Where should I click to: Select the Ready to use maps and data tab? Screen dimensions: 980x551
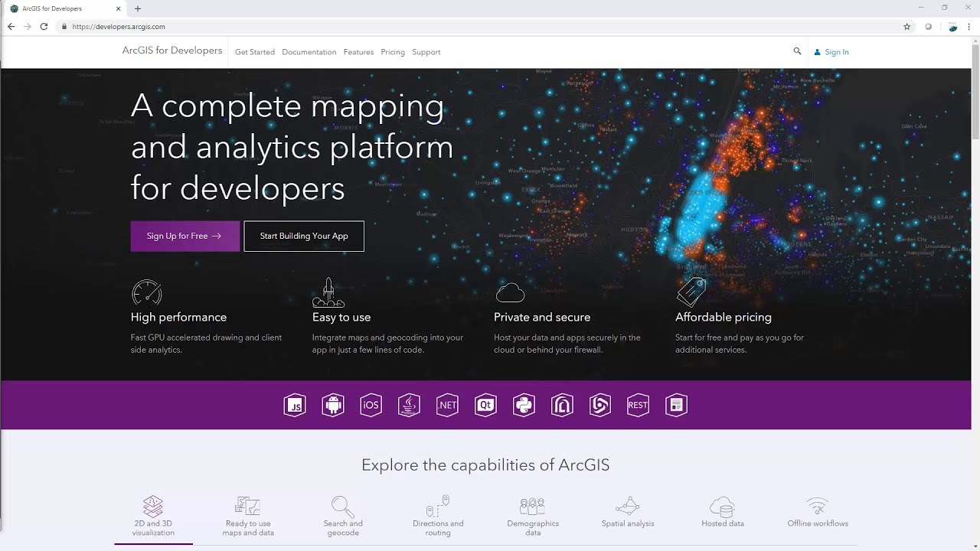tap(248, 517)
